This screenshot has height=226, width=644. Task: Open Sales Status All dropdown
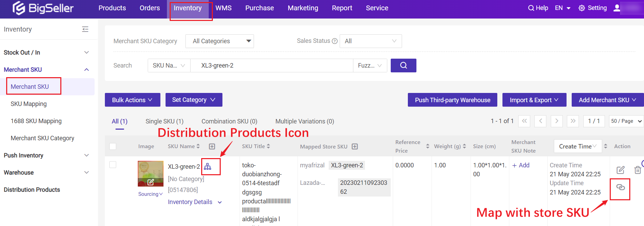(370, 41)
